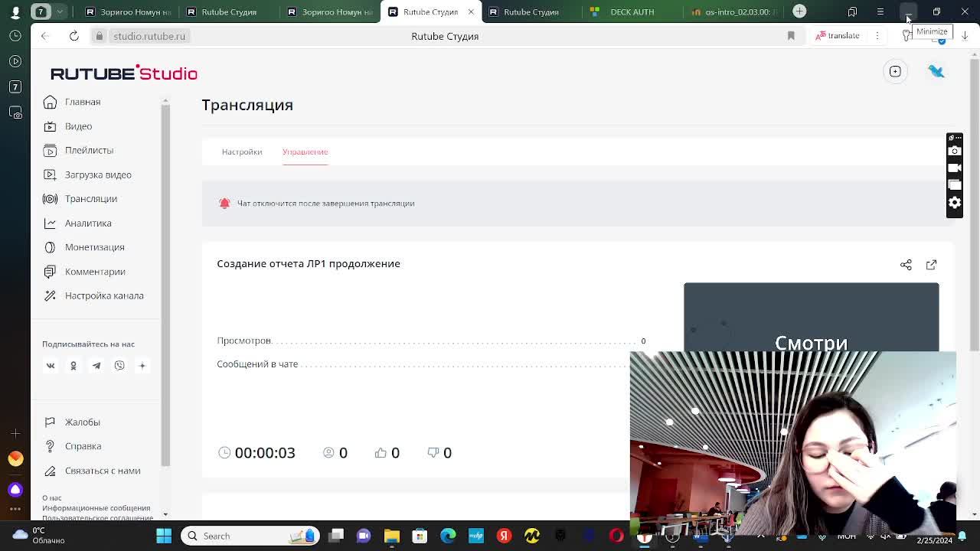
Task: Click Информационные сообщения footer link
Action: coord(96,508)
